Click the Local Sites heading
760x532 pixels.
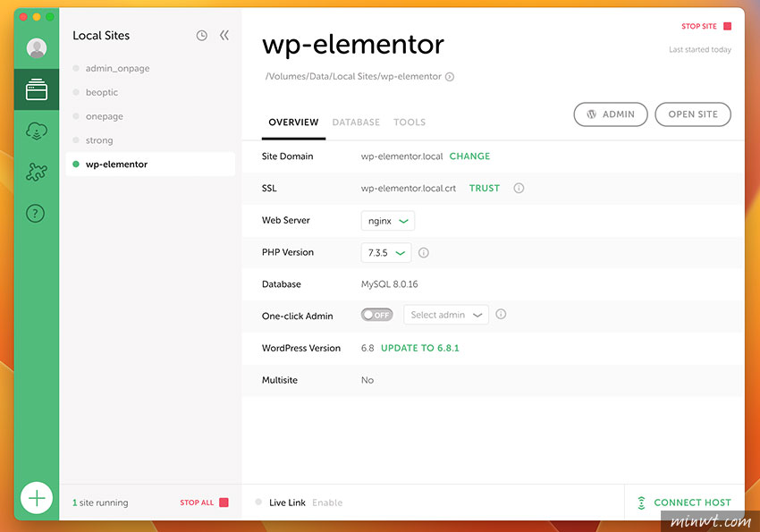pyautogui.click(x=101, y=36)
